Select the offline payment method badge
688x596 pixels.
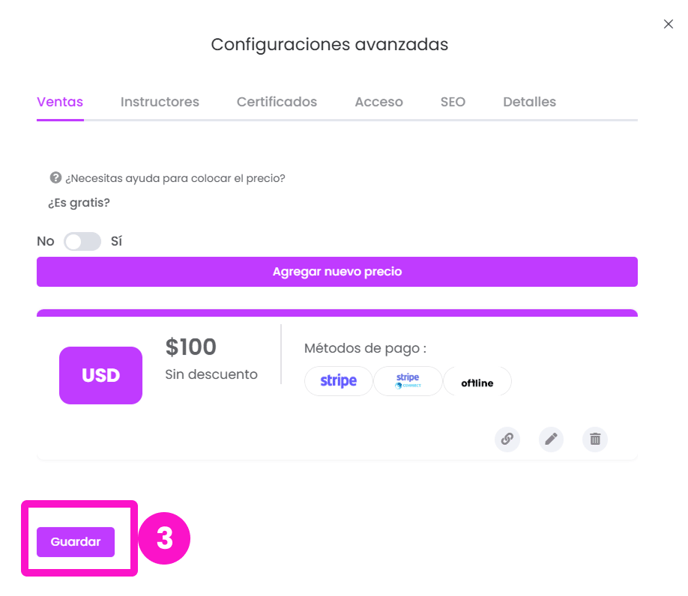pyautogui.click(x=477, y=381)
